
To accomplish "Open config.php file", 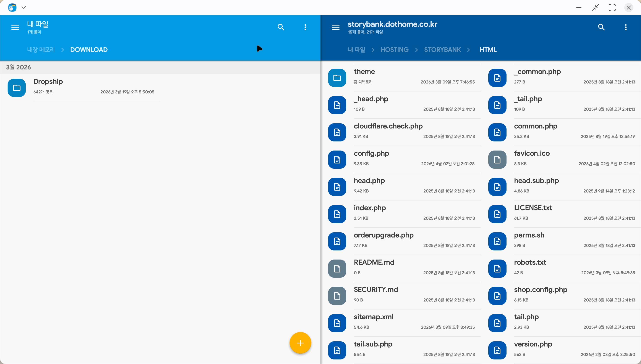I will pyautogui.click(x=371, y=154).
